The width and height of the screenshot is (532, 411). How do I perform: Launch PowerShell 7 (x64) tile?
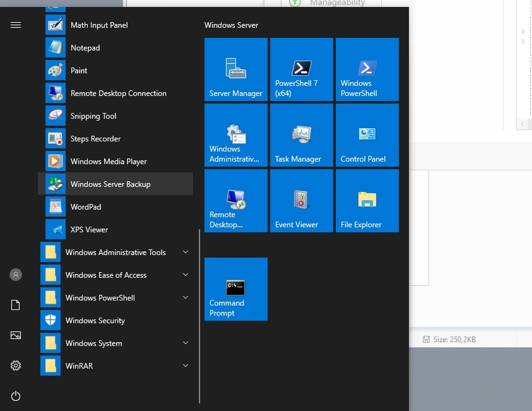(x=302, y=69)
